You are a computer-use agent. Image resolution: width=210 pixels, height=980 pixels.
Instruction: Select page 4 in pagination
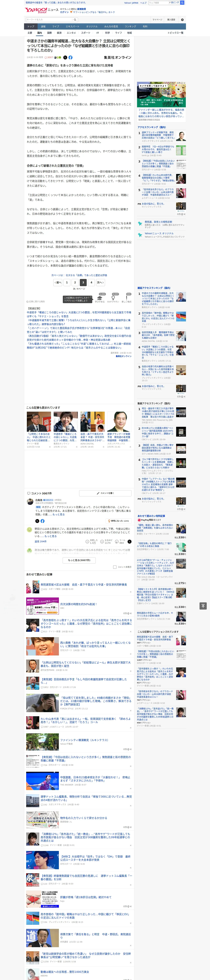(x=91, y=283)
